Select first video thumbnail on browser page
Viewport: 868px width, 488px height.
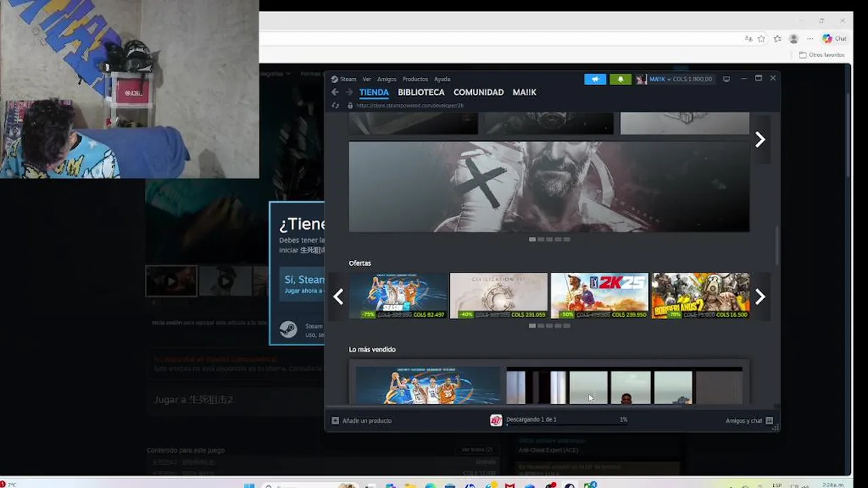pyautogui.click(x=172, y=281)
